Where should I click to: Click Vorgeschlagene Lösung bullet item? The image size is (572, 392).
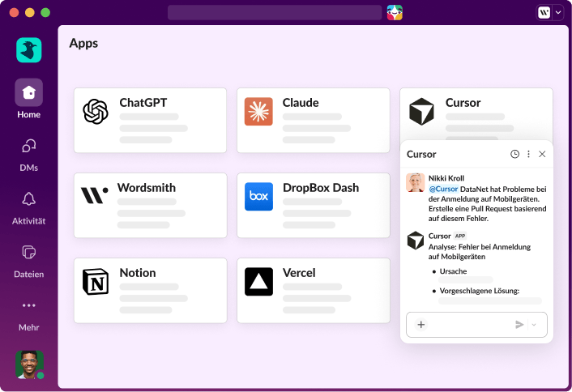point(479,291)
